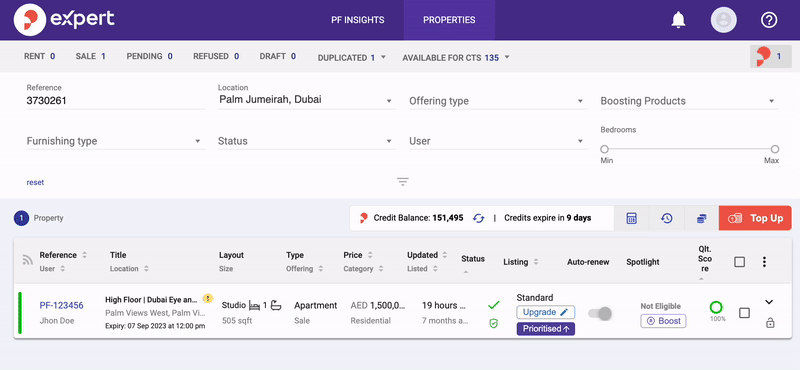The height and width of the screenshot is (370, 800).
Task: Click the lock icon in PF-123456 row
Action: click(x=770, y=323)
